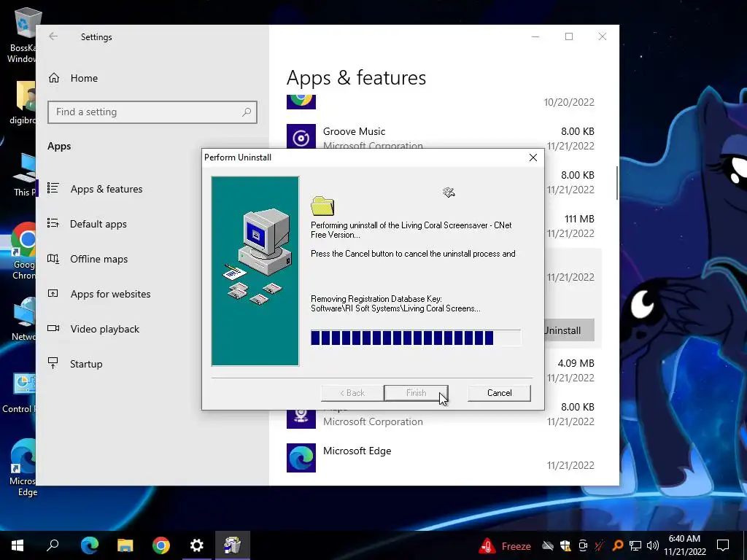Open the Windows Start menu
747x560 pixels.
[18, 545]
